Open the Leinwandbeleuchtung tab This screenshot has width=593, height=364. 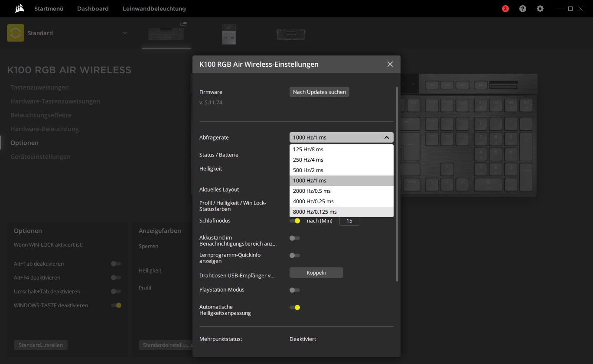[x=154, y=9]
